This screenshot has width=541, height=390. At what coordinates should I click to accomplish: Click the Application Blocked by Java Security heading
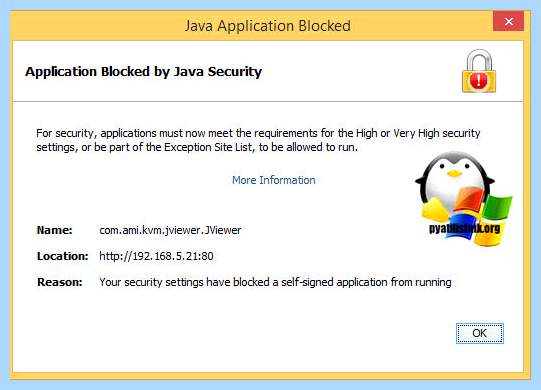tap(144, 72)
